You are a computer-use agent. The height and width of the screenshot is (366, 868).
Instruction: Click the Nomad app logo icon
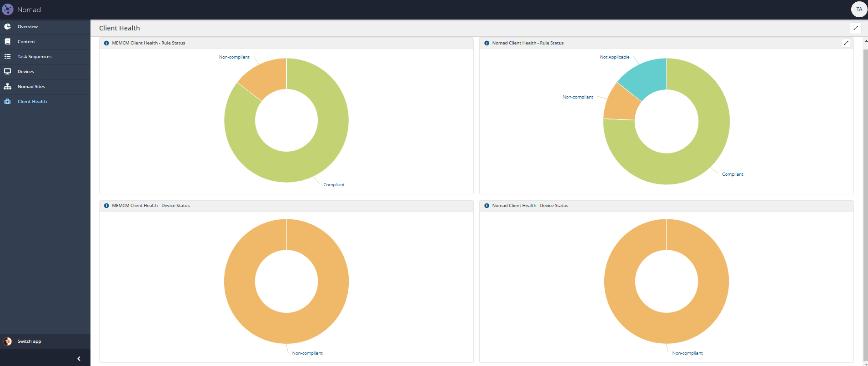pyautogui.click(x=8, y=10)
